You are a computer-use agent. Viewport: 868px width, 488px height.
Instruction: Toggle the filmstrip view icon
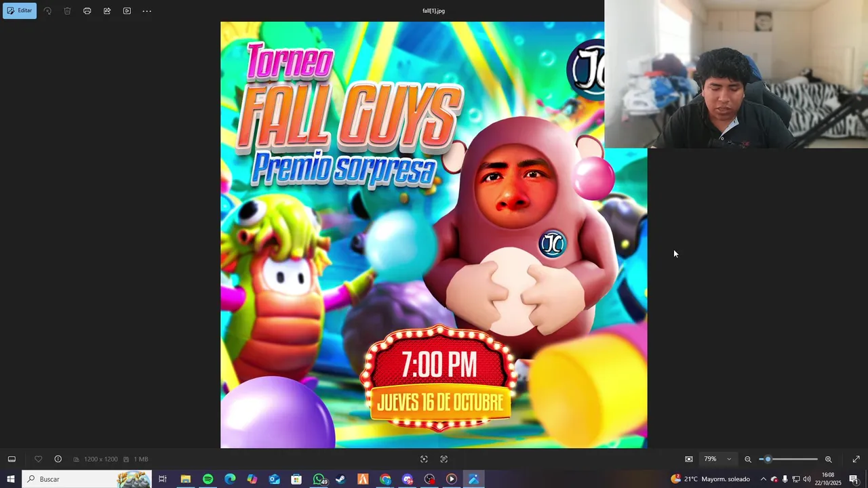[12, 459]
